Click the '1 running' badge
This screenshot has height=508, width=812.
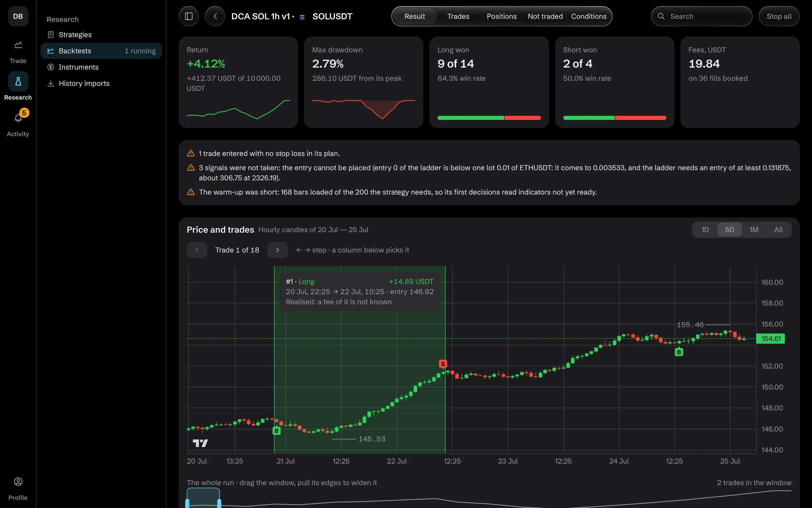(140, 51)
